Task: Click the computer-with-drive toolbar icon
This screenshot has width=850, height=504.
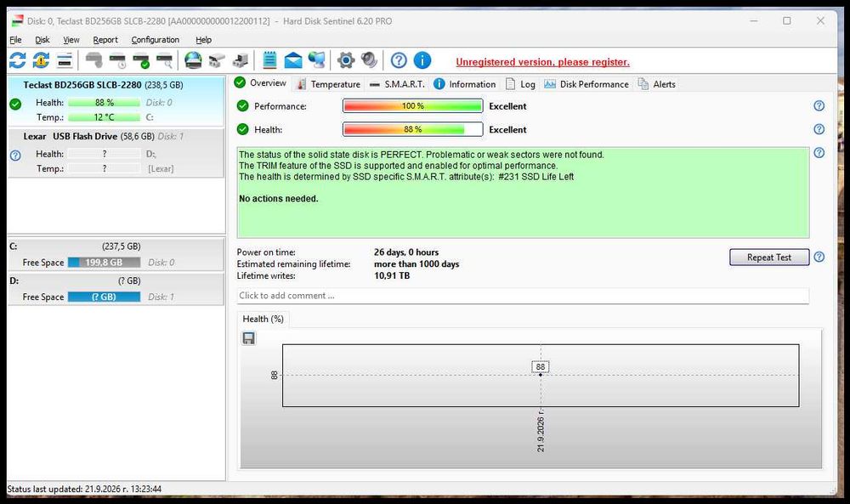Action: tap(241, 60)
